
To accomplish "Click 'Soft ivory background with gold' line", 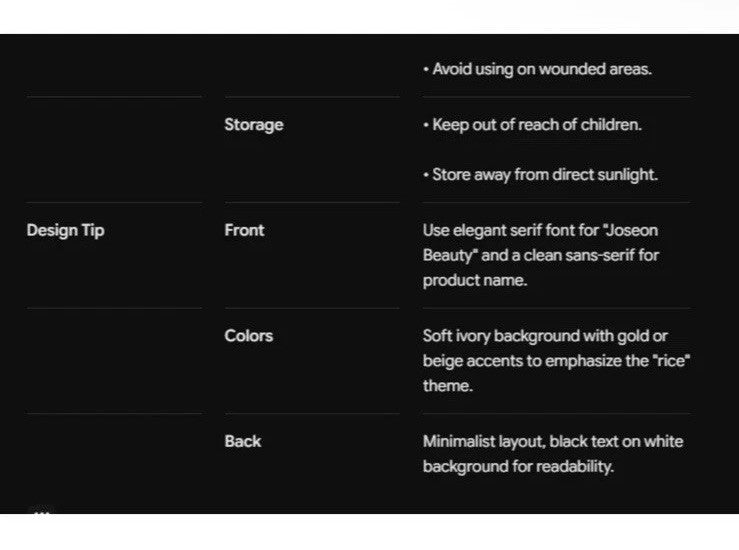I will point(545,336).
